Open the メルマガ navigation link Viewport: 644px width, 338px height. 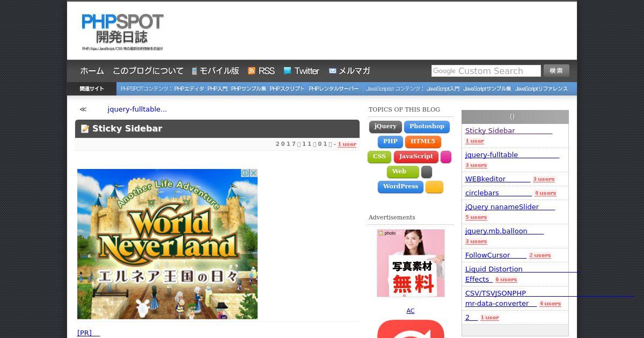[354, 71]
